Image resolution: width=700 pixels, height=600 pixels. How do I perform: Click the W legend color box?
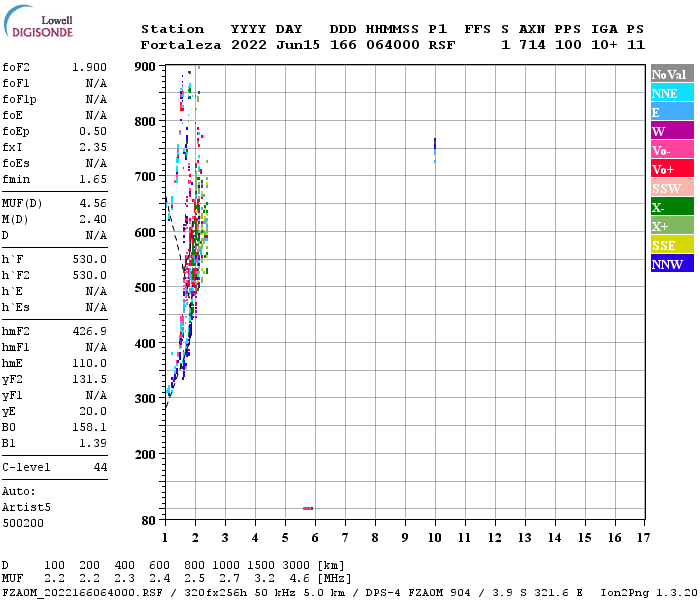(672, 131)
